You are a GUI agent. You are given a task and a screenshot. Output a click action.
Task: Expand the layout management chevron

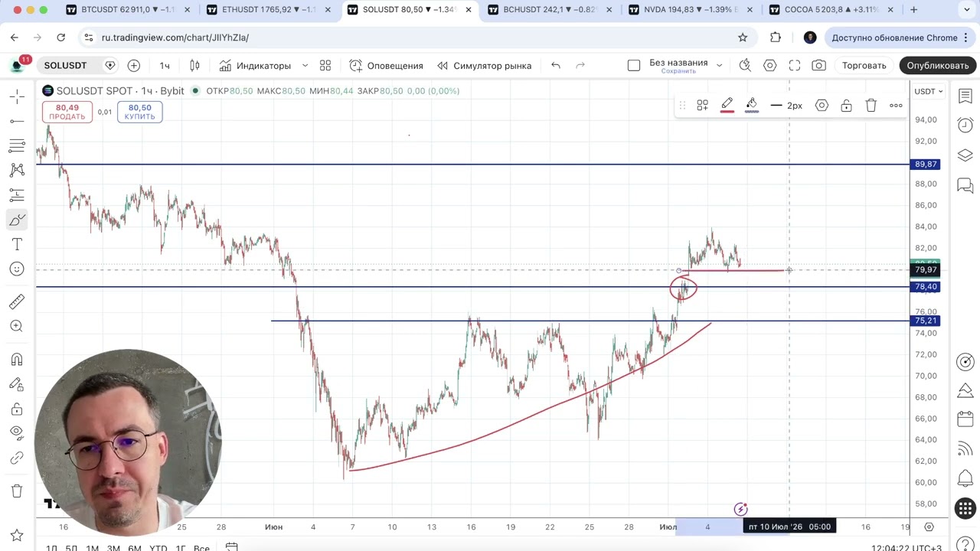pyautogui.click(x=719, y=65)
